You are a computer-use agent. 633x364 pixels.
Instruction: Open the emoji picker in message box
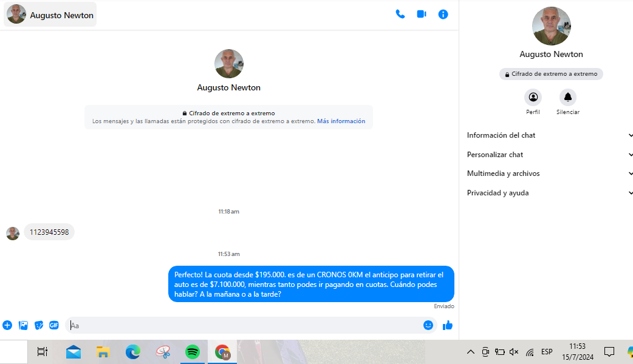(x=428, y=325)
